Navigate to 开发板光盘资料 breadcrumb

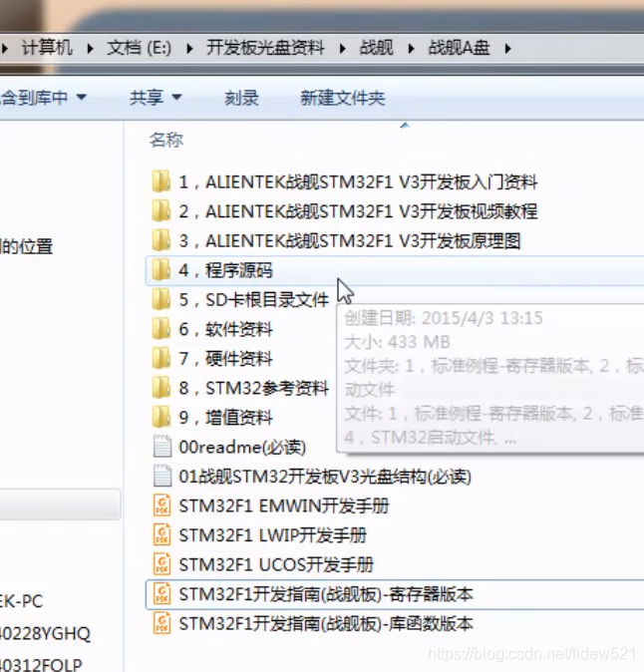tap(265, 48)
